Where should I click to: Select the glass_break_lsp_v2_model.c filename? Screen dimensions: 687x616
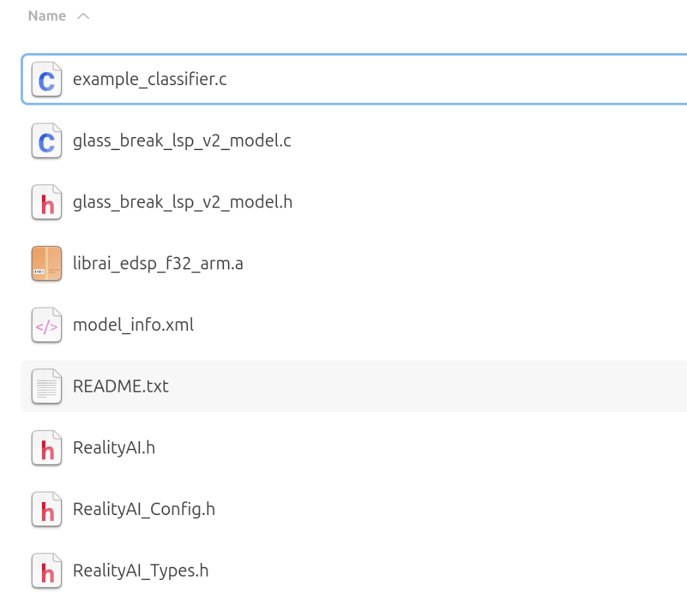click(182, 141)
